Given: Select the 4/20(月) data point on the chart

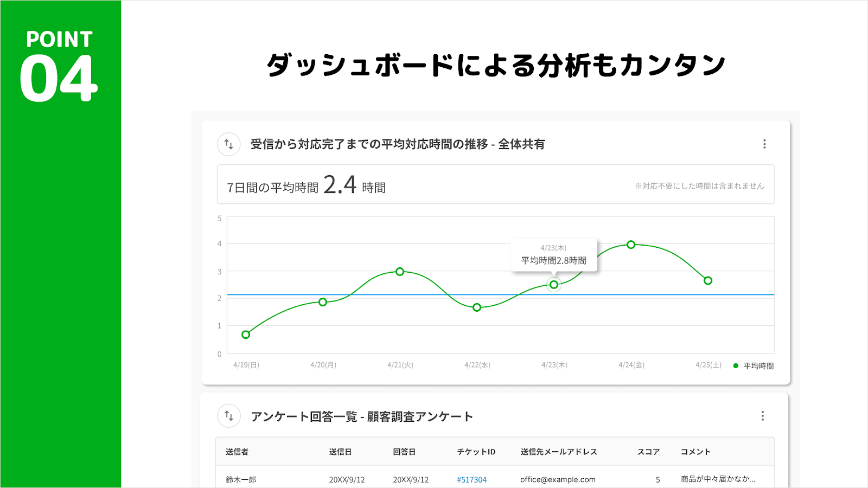Looking at the screenshot, I should tap(323, 302).
